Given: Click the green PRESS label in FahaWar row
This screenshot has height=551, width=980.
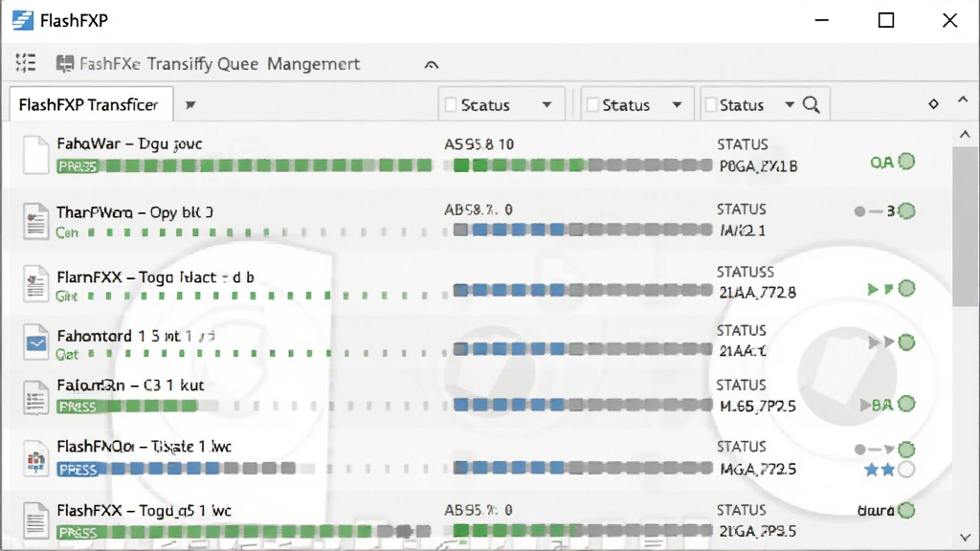Looking at the screenshot, I should (x=78, y=166).
